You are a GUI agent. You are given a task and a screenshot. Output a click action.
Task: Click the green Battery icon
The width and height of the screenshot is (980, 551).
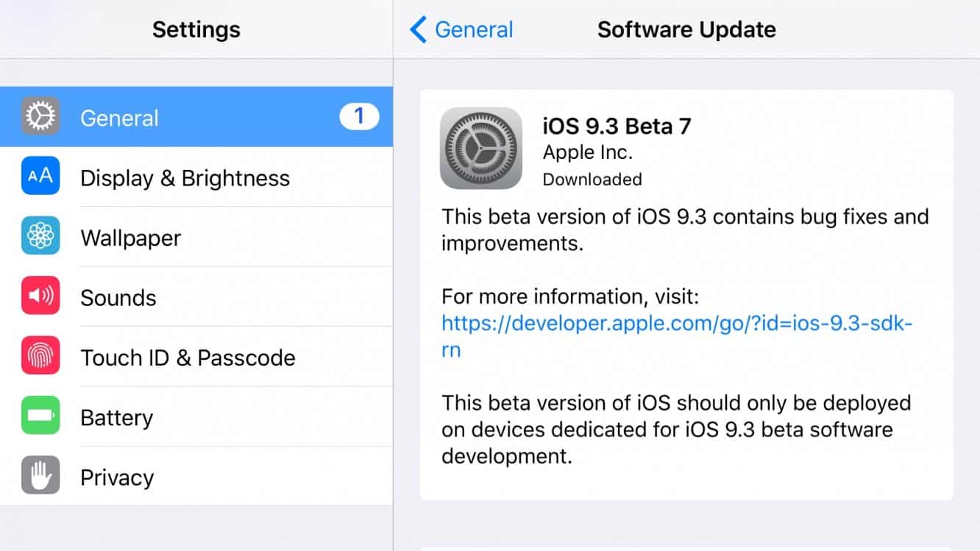click(x=40, y=416)
